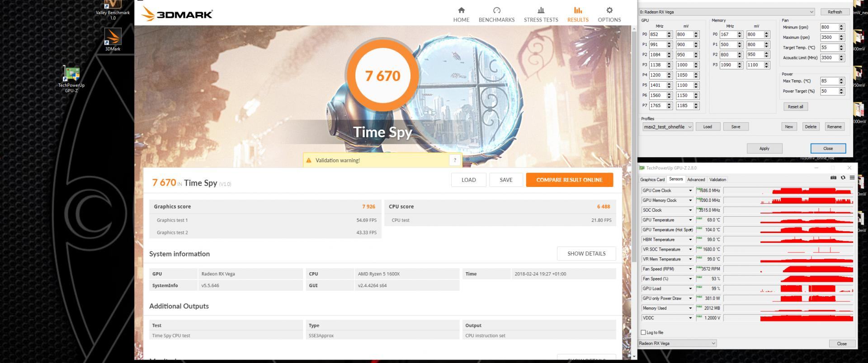Click the Graphics score value 7 926

click(368, 207)
